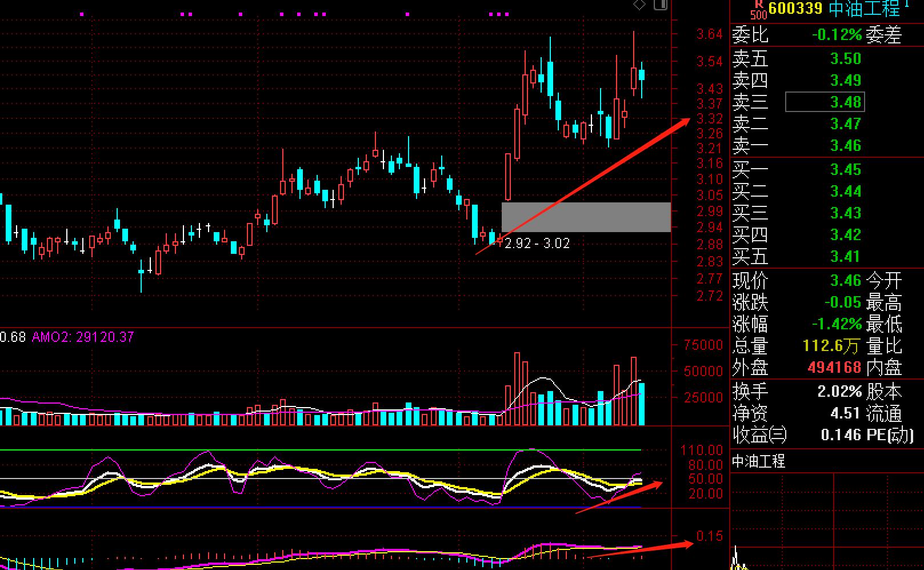Click the 卖五 price 3.50
Screen dimensions: 924x570
(845, 59)
